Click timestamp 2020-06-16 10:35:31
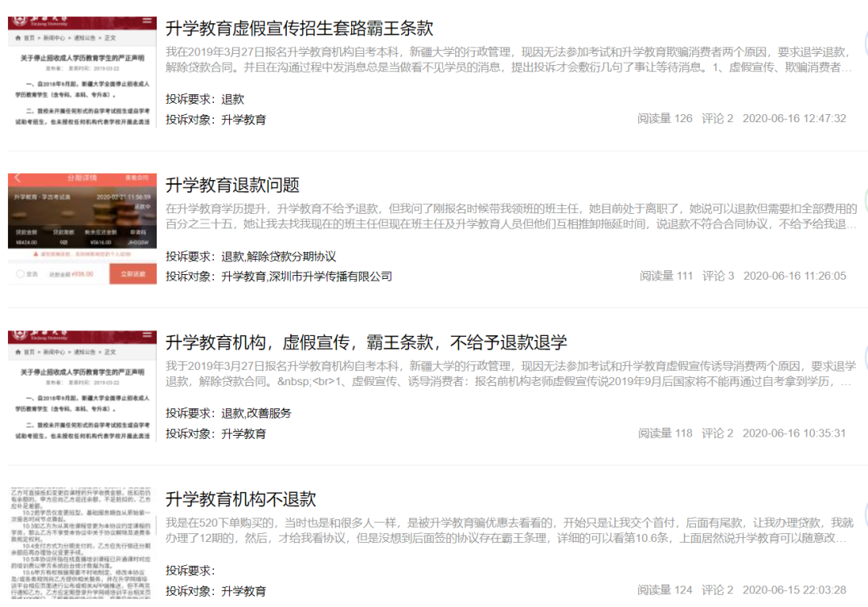The width and height of the screenshot is (868, 607). click(794, 433)
